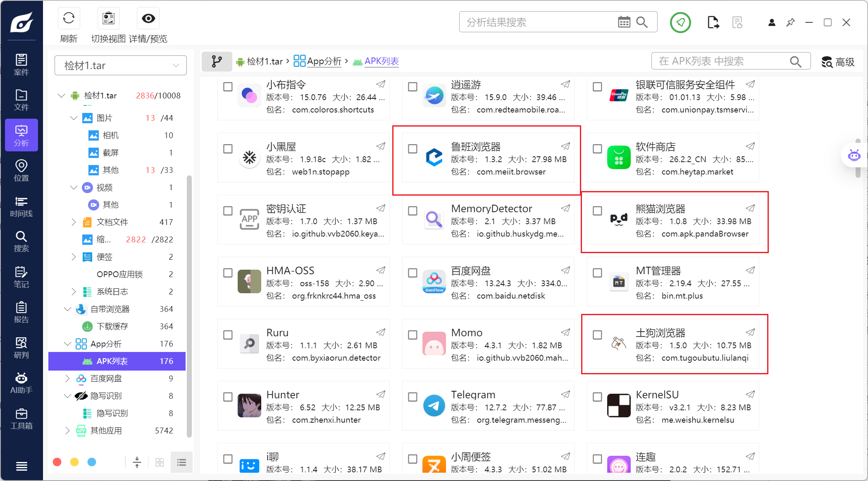
Task: Check the 土狗浏览器 checkbox
Action: click(597, 335)
